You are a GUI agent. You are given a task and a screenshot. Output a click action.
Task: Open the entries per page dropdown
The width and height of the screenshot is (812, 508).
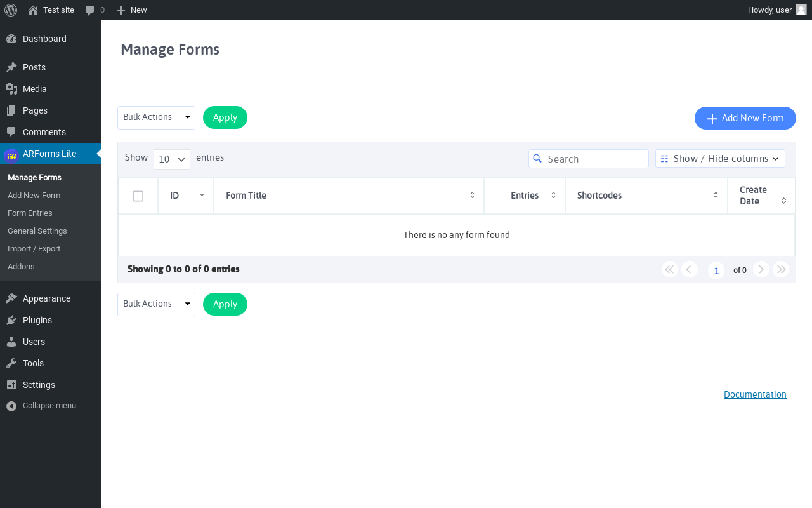click(172, 159)
